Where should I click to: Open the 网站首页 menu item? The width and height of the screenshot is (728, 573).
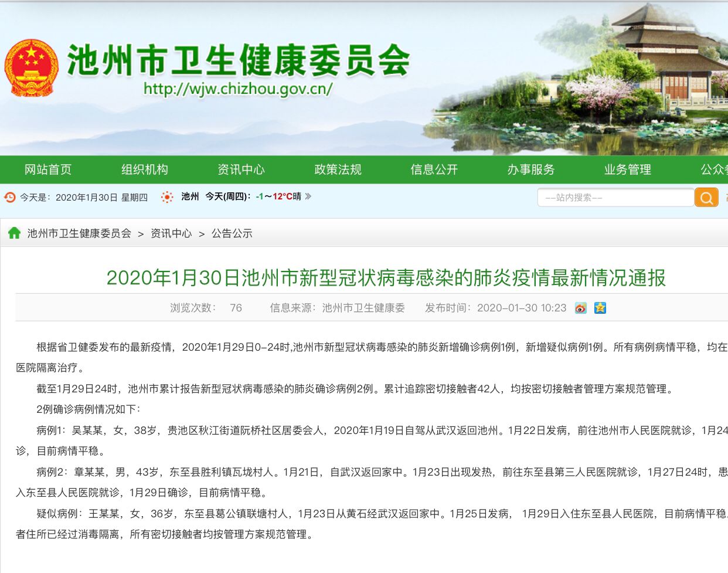(x=48, y=169)
